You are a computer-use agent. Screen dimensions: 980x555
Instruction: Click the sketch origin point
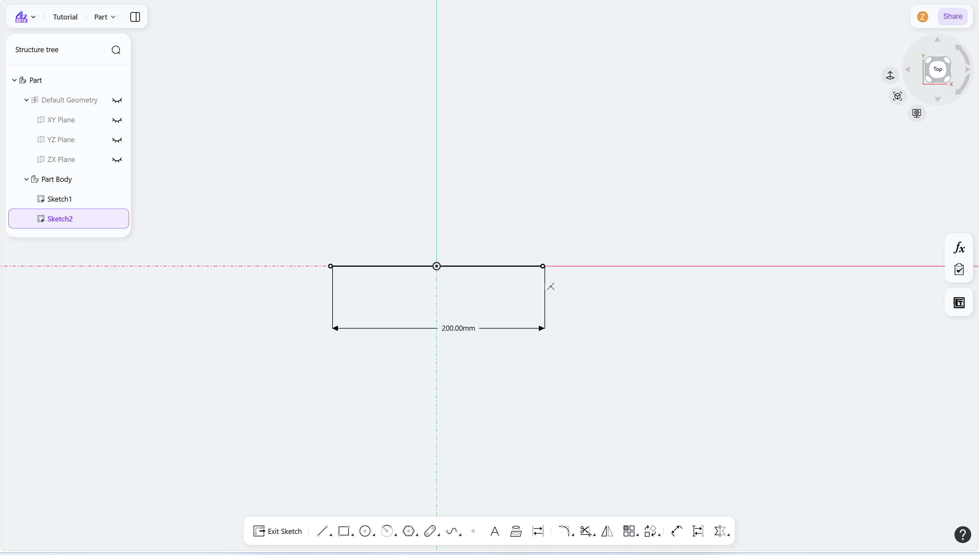[x=437, y=266]
